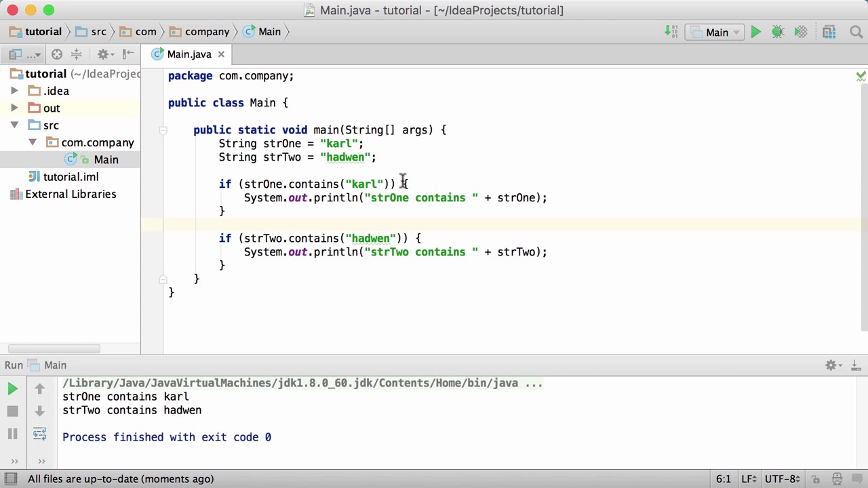Collapse the main method with gutter fold marker

point(163,130)
